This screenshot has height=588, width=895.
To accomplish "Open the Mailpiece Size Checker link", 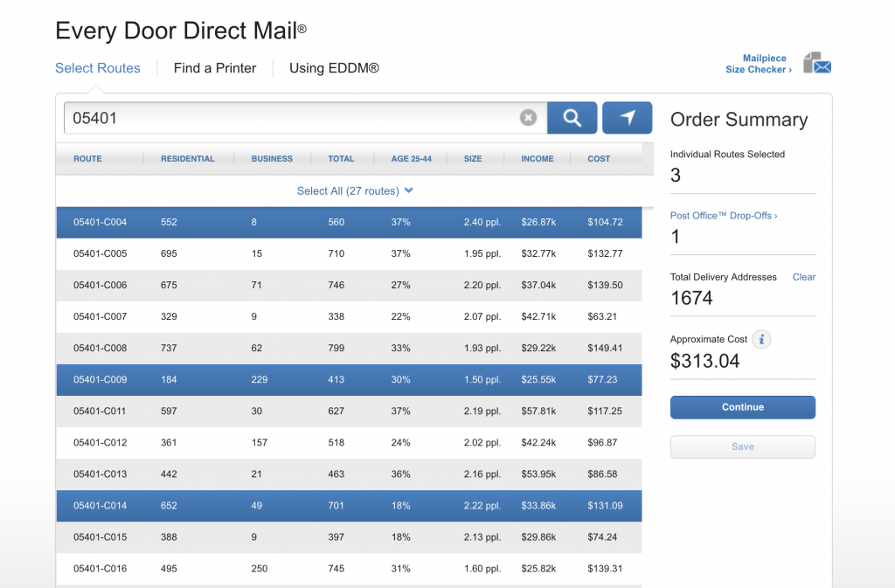I will point(759,63).
